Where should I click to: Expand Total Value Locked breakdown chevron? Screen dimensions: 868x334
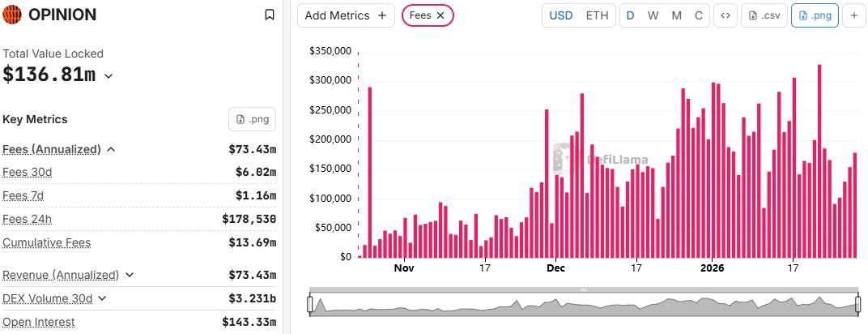coord(108,76)
